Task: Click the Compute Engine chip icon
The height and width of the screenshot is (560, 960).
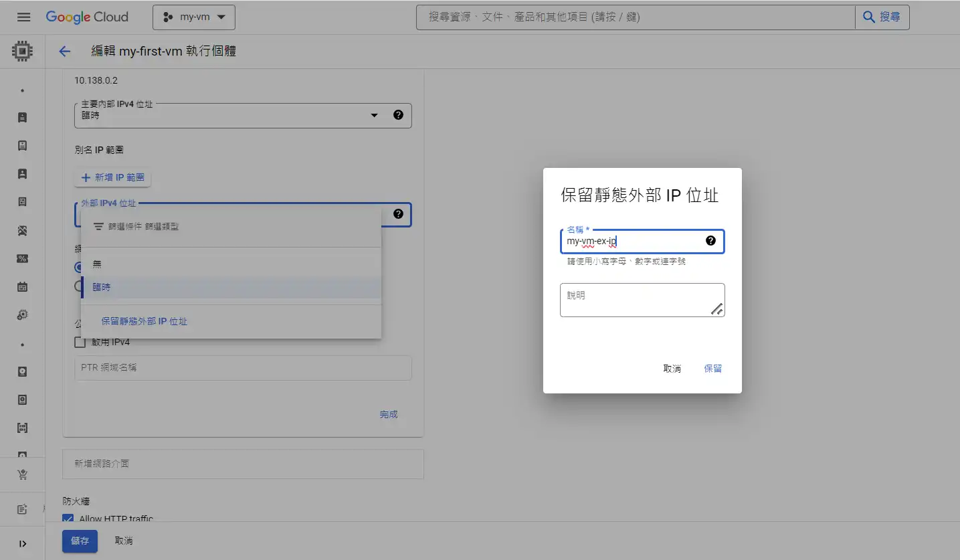Action: (x=22, y=51)
